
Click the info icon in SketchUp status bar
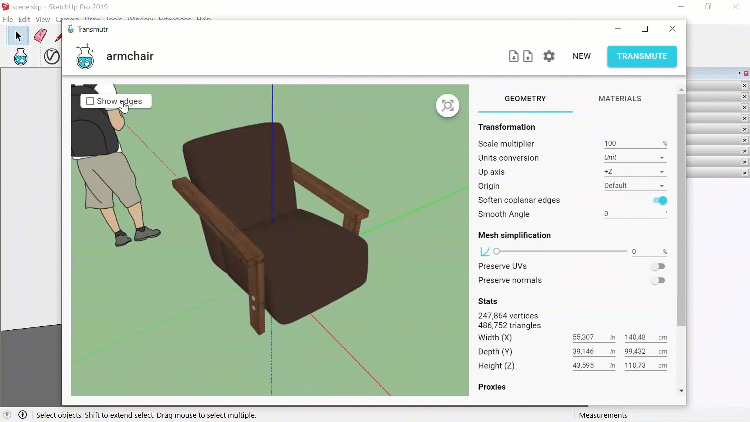(x=22, y=415)
